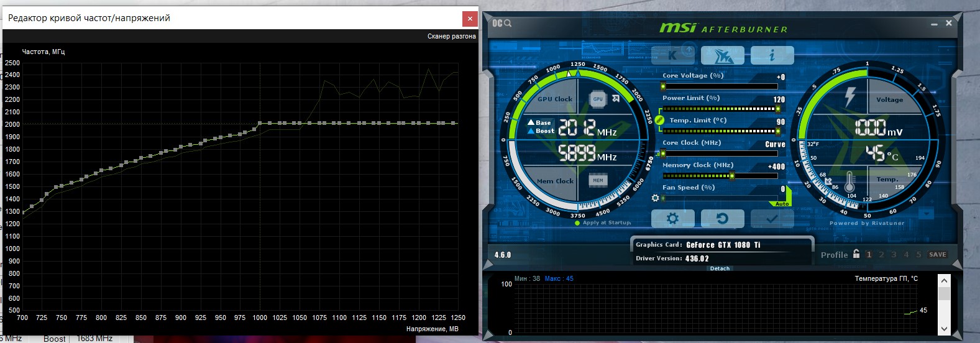
Task: Toggle the Auto fan speed button
Action: point(782,204)
